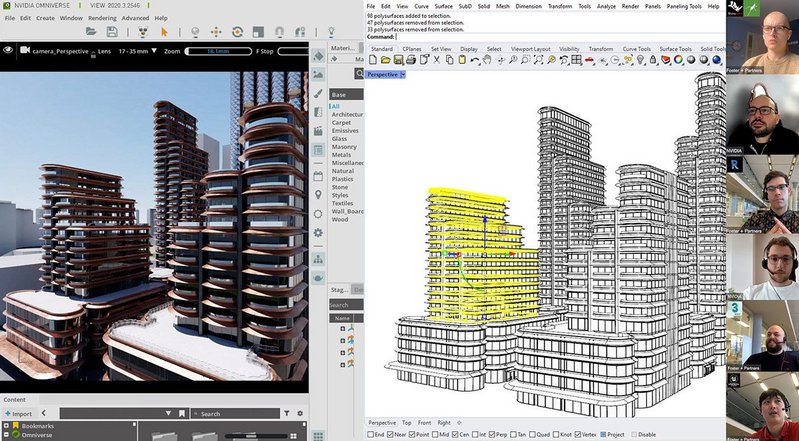Click the color wheel icon in Rhino
The height and width of the screenshot is (441, 799).
click(x=678, y=60)
